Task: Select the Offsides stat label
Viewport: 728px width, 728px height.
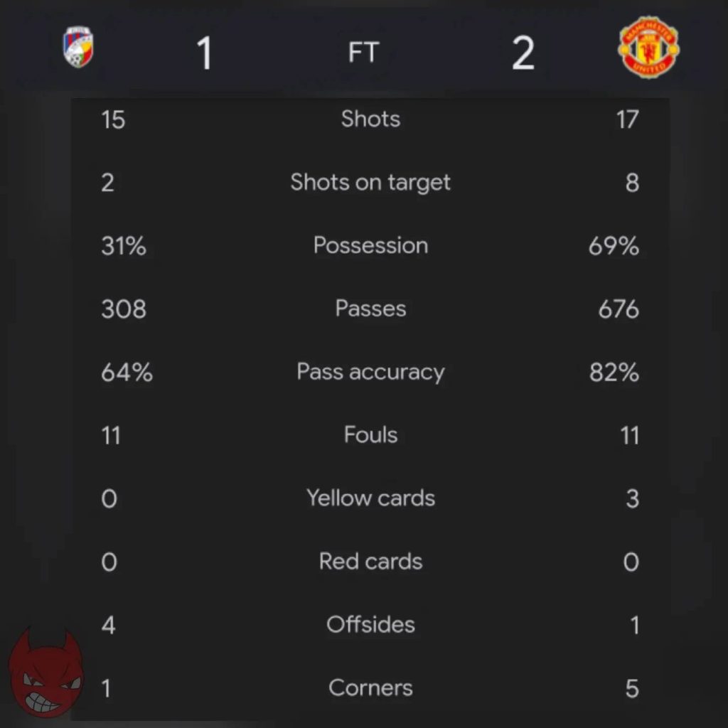Action: pos(370,624)
